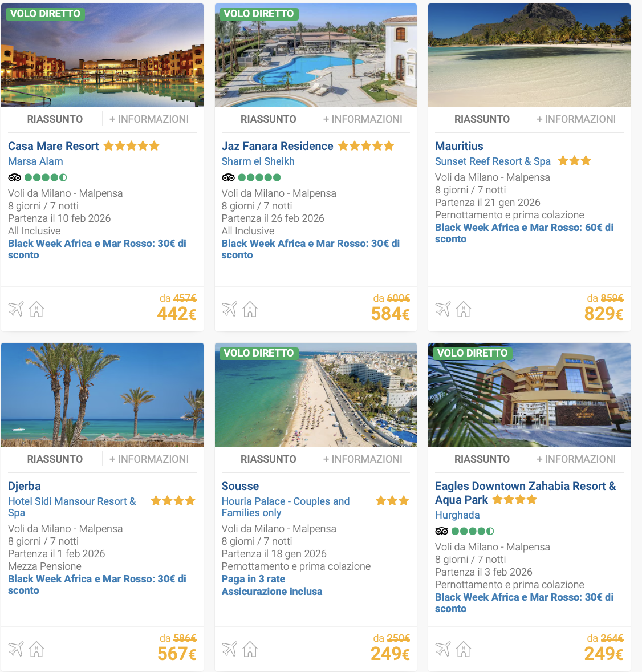The height and width of the screenshot is (672, 642).
Task: Click the hotel icon under Jaz Fanara Residence
Action: click(x=250, y=309)
